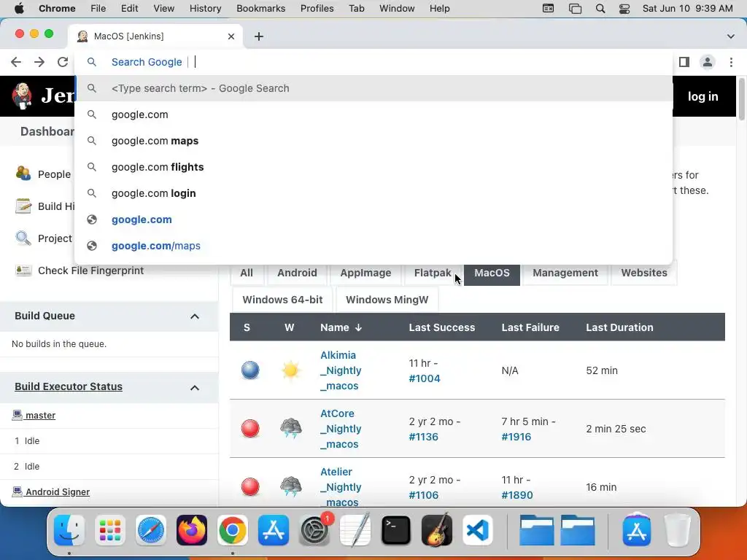Click blue status ball for Alkimia_Nightly_macos
The width and height of the screenshot is (747, 560).
tap(250, 370)
